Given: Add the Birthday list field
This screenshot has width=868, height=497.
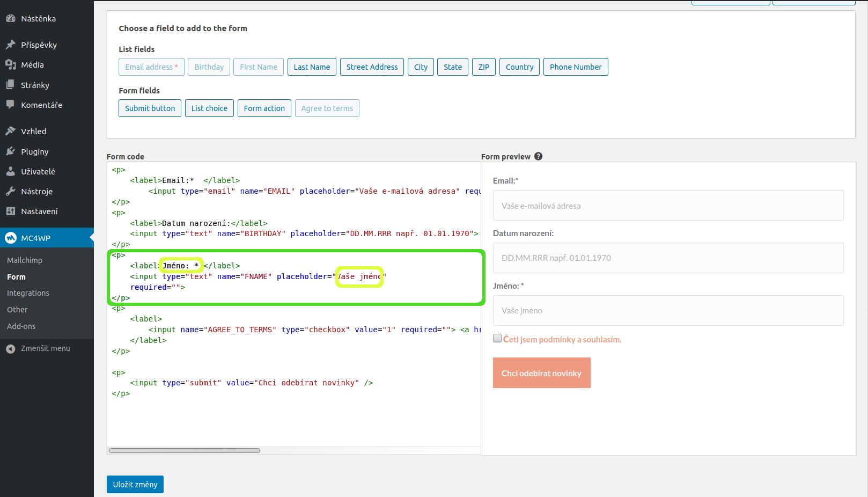Looking at the screenshot, I should 209,67.
